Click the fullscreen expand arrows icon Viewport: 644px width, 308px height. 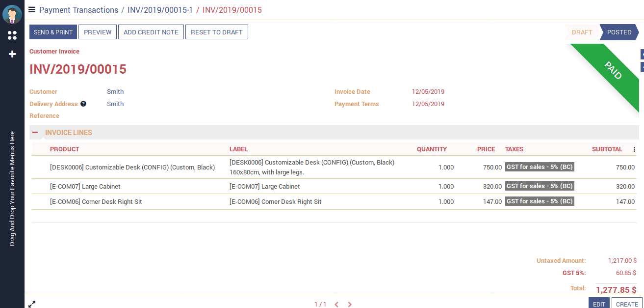pos(32,304)
